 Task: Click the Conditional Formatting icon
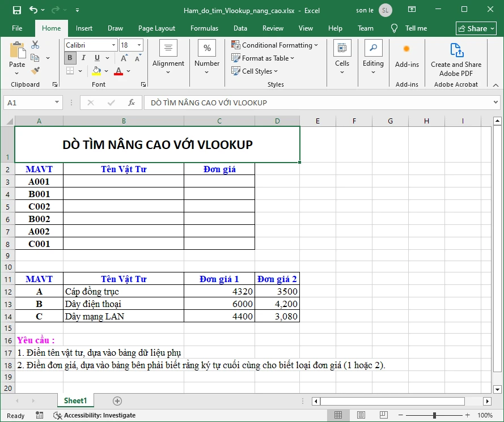(234, 45)
